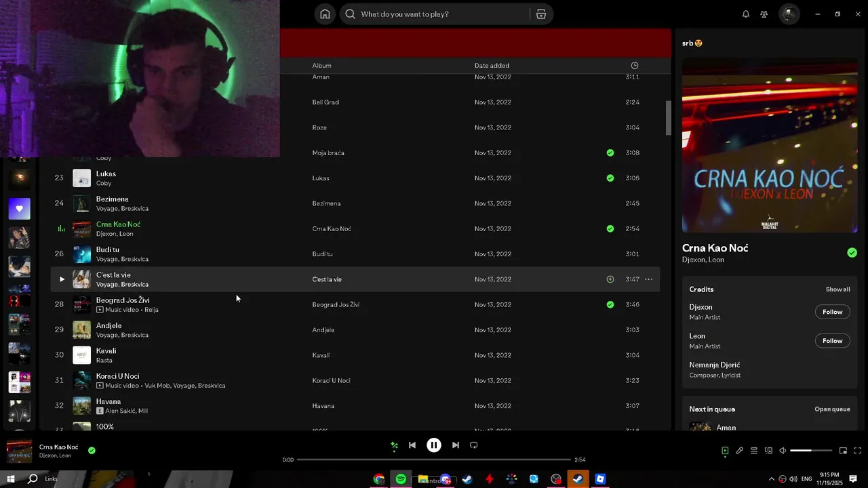Click Nemanja Djerić in Credits
Image resolution: width=868 pixels, height=488 pixels.
[x=715, y=365]
